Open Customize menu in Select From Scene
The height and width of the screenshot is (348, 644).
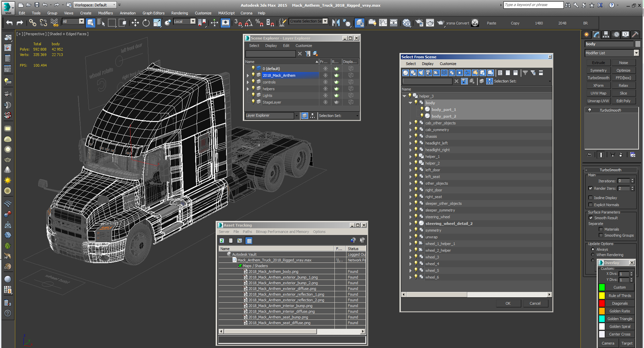tap(448, 64)
